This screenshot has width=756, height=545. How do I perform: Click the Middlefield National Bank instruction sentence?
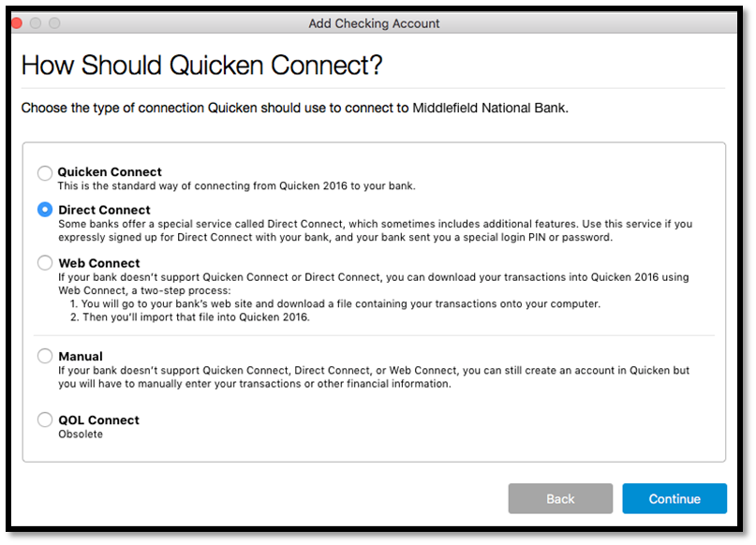pos(294,108)
